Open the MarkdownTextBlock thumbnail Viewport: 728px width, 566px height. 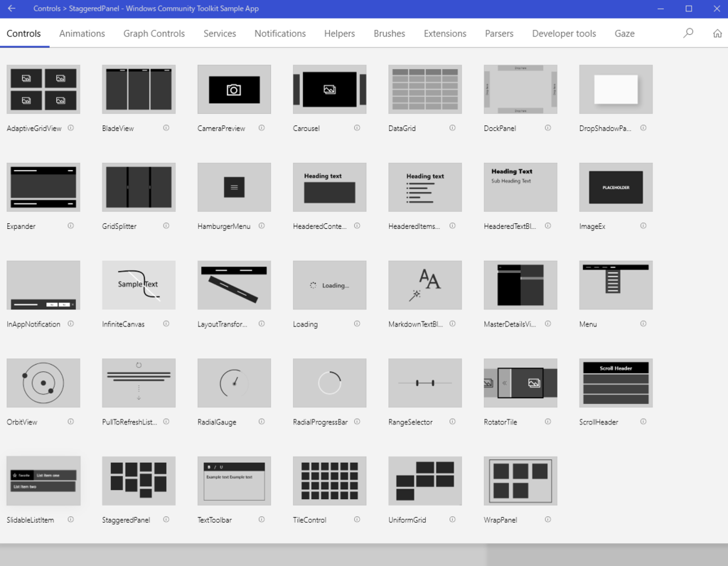coord(425,285)
